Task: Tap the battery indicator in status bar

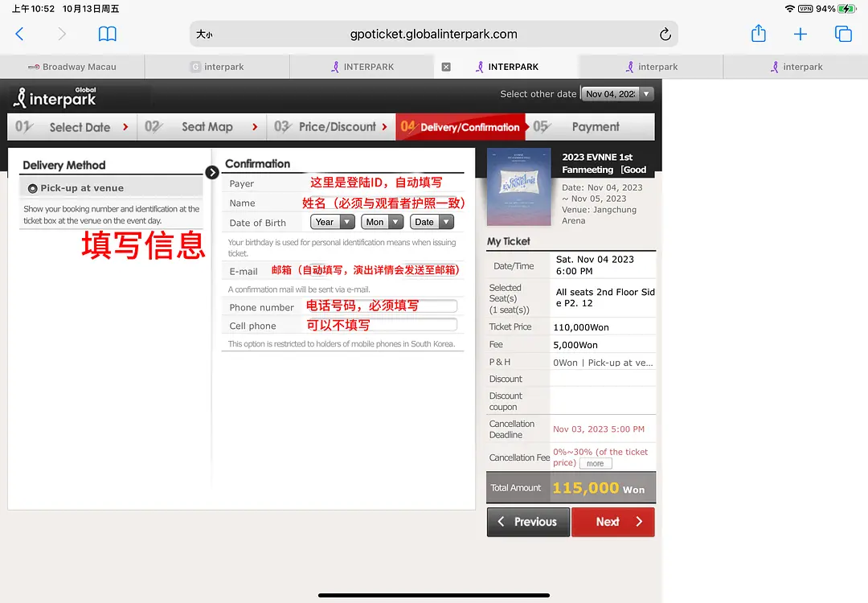Action: point(847,9)
